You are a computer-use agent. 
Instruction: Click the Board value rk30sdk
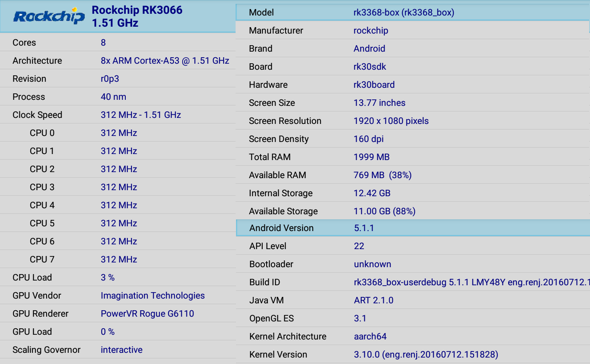[x=370, y=67]
